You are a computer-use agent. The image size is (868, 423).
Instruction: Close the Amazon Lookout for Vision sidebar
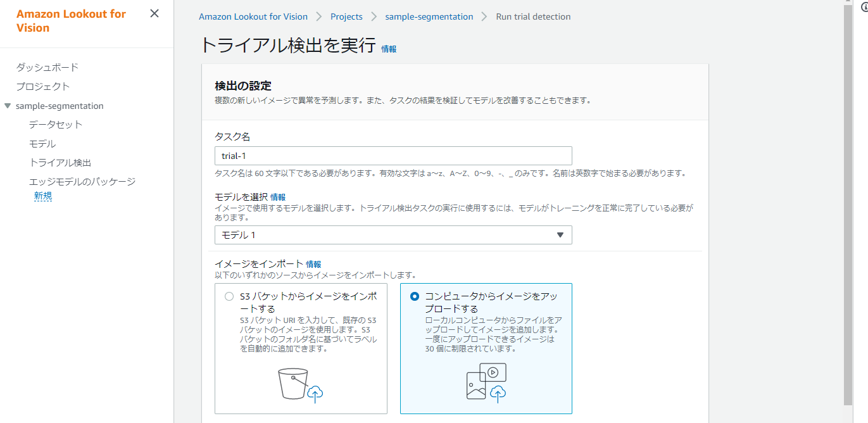(154, 13)
